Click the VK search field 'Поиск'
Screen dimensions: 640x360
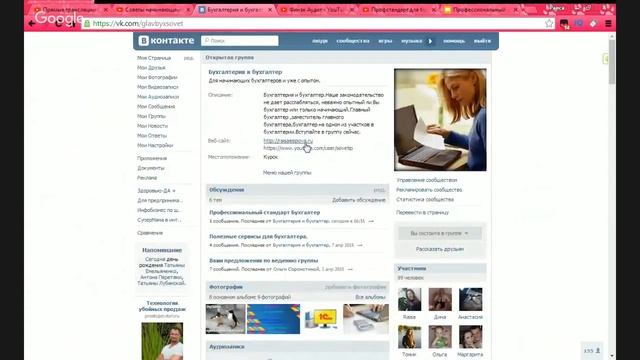(240, 40)
